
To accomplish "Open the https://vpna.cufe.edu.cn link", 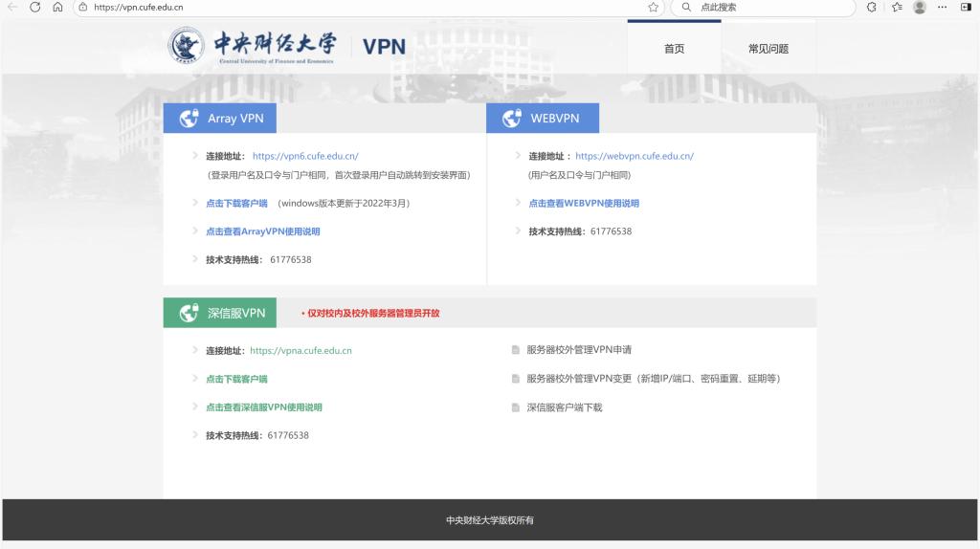I will (301, 351).
